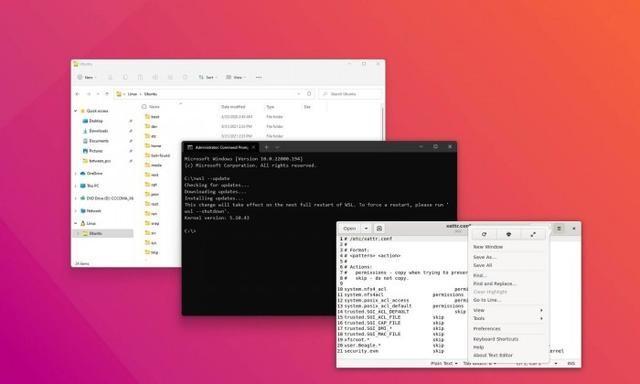Click the Copy icon in File Explorer toolbar

[x=125, y=77]
